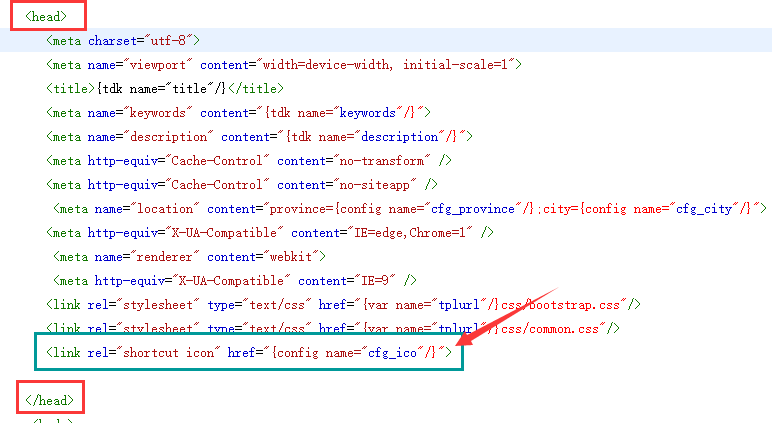
Task: Click the cfg_province config name
Action: [487, 208]
